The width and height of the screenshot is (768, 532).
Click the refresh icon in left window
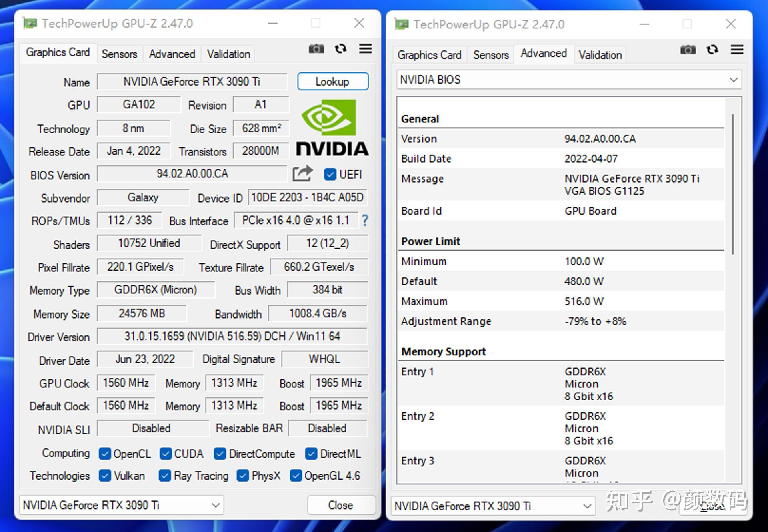340,49
